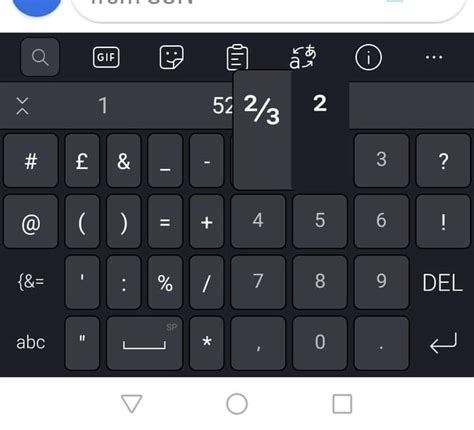The height and width of the screenshot is (430, 474).
Task: Open the sticker panel
Action: pyautogui.click(x=171, y=57)
